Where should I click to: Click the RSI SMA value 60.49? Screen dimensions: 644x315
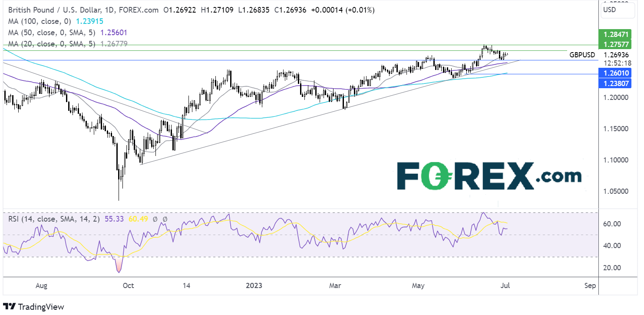click(x=138, y=219)
